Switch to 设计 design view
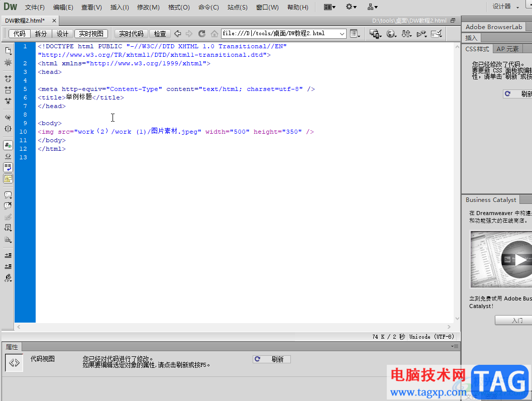This screenshot has width=532, height=401. point(62,34)
